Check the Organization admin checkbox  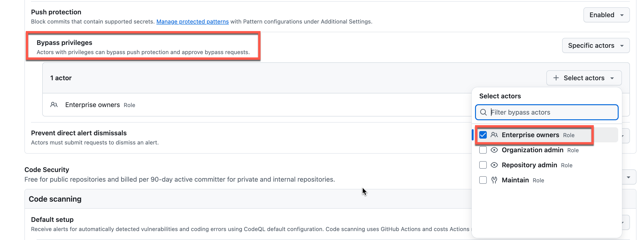[483, 150]
